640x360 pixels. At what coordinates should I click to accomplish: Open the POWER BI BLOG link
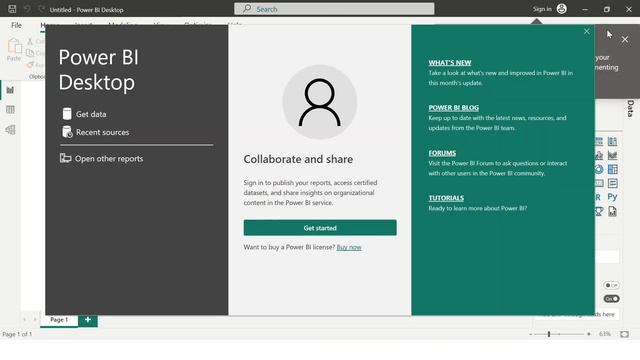pyautogui.click(x=453, y=108)
